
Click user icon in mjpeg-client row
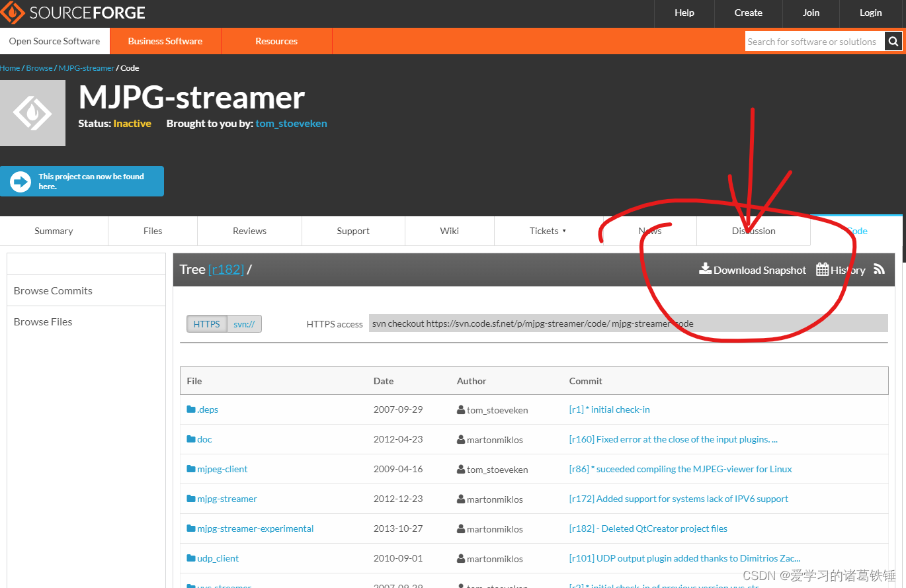pos(461,469)
